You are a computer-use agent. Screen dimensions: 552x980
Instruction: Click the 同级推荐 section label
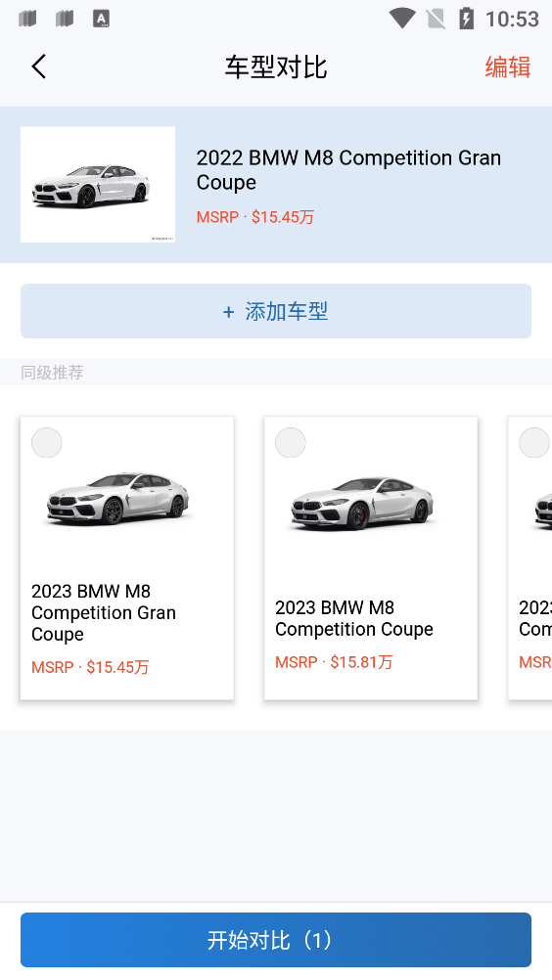coord(52,373)
